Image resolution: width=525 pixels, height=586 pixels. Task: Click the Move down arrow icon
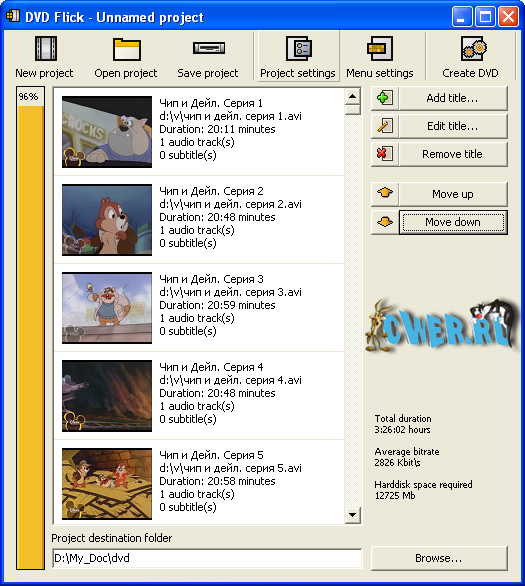point(385,222)
